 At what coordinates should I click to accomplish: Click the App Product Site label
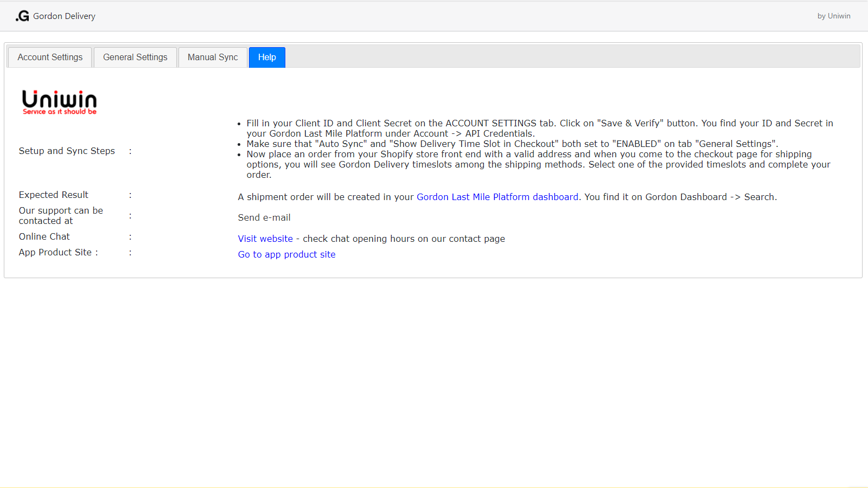(x=58, y=252)
